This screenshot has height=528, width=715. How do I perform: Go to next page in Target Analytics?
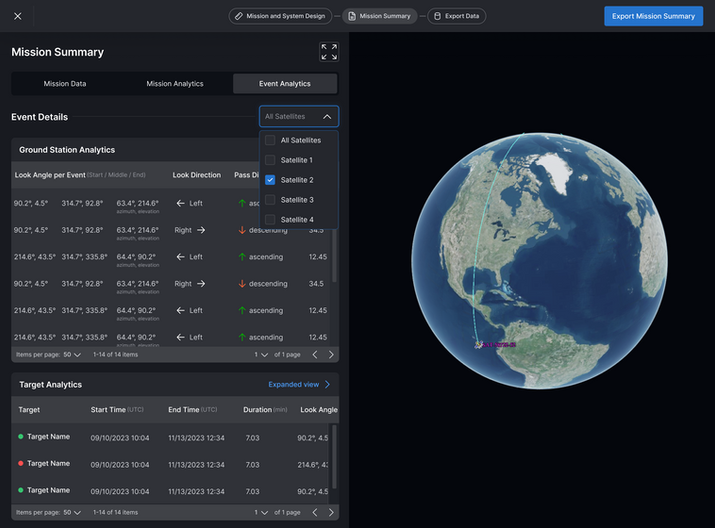pos(331,512)
